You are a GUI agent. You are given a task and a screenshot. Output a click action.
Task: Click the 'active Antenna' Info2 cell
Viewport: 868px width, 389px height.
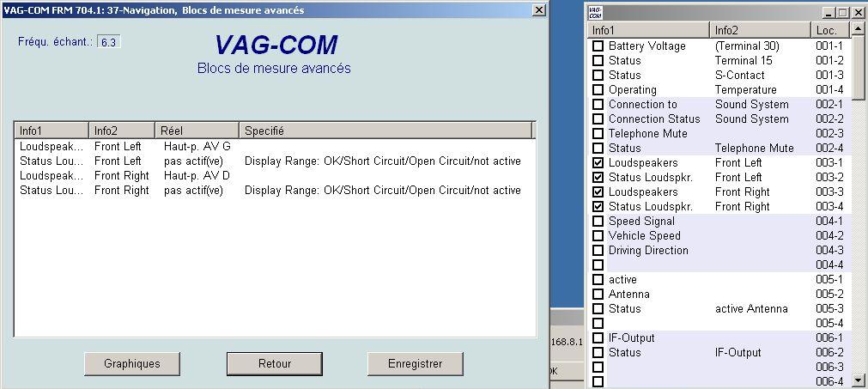751,309
